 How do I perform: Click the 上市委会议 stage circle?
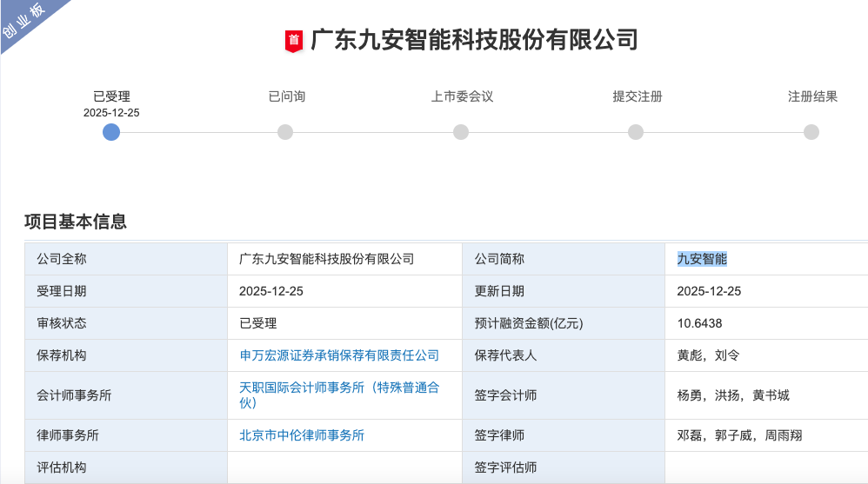[461, 132]
